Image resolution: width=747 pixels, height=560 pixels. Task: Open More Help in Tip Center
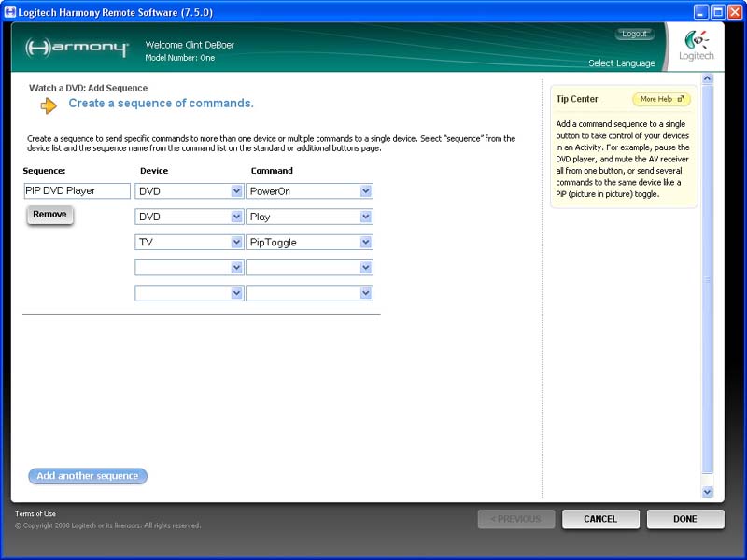pos(661,99)
